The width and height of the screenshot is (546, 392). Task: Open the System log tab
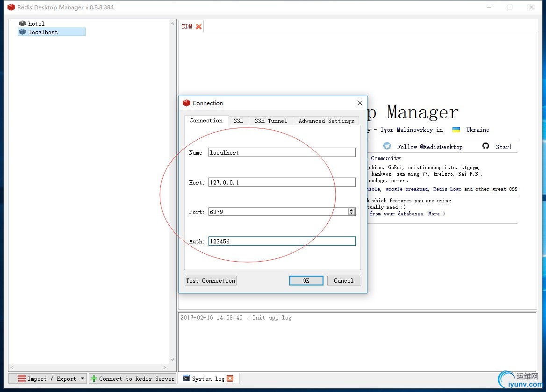tap(208, 379)
